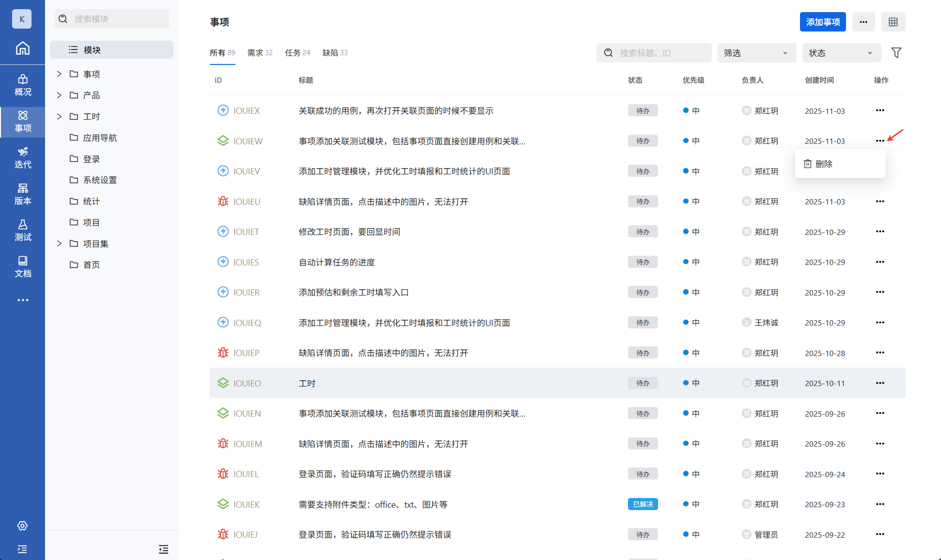
Task: Open 版本 version section
Action: (22, 194)
